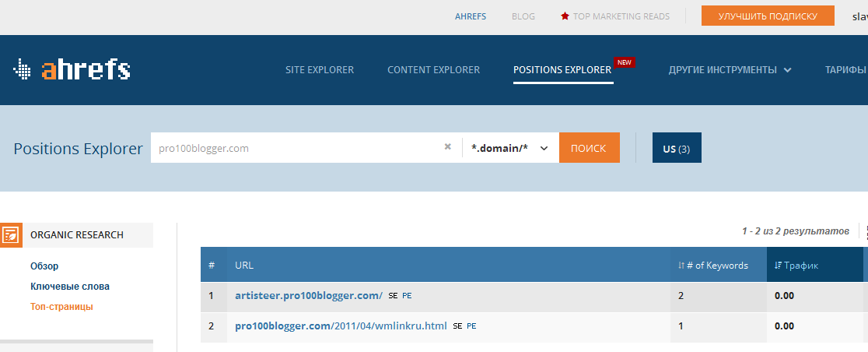Image resolution: width=868 pixels, height=352 pixels.
Task: Click into the pro100blogger.com search field
Action: pyautogui.click(x=296, y=148)
